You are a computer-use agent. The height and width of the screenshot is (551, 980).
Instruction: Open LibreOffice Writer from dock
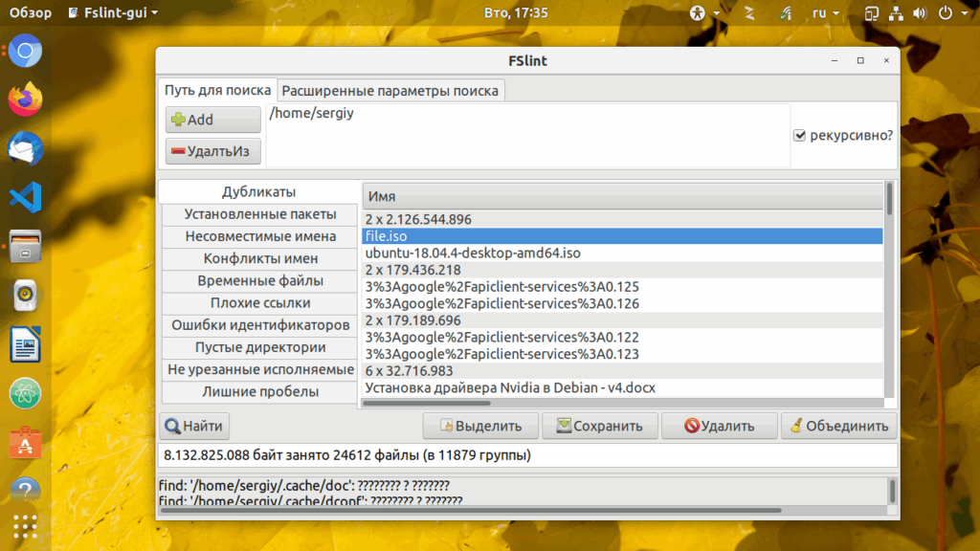pos(25,344)
